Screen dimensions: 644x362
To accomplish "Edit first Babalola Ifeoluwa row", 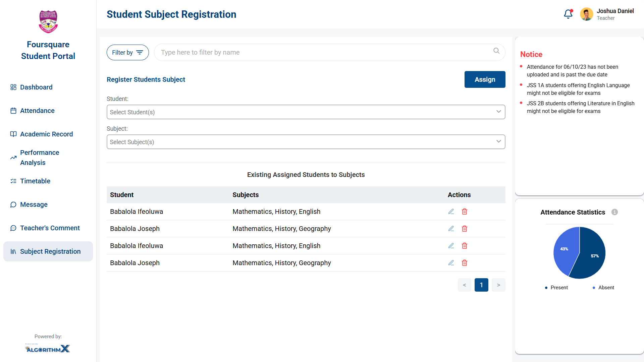I will click(451, 212).
